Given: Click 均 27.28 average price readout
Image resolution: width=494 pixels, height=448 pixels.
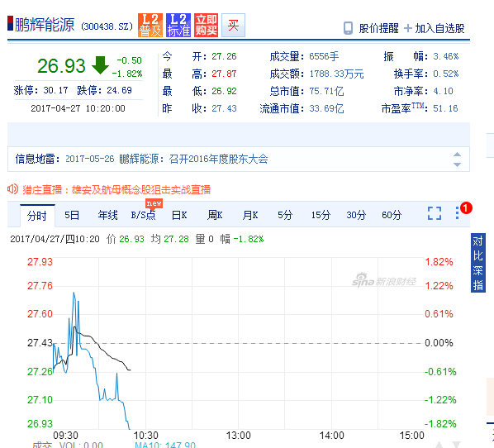Looking at the screenshot, I should coord(170,239).
